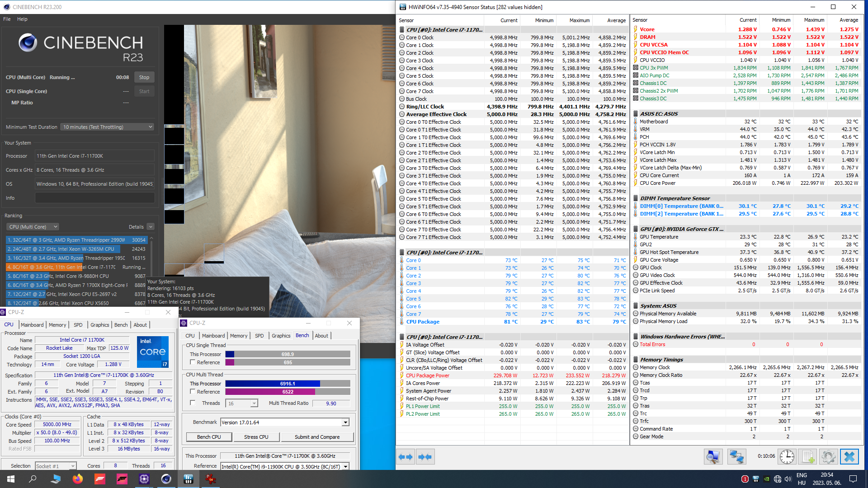Open CPU (Multi Core) ranking dropdown
This screenshot has width=868, height=488.
[33, 227]
